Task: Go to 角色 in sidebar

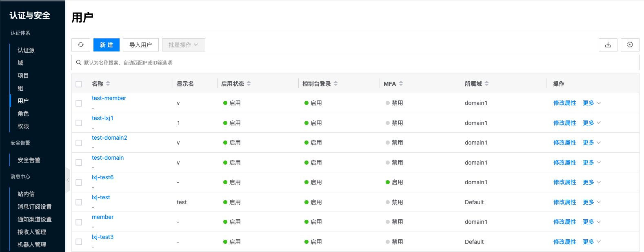Action: point(23,114)
